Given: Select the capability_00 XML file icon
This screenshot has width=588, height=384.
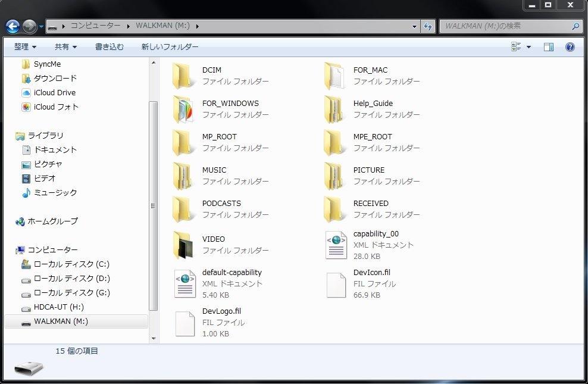Looking at the screenshot, I should click(336, 245).
